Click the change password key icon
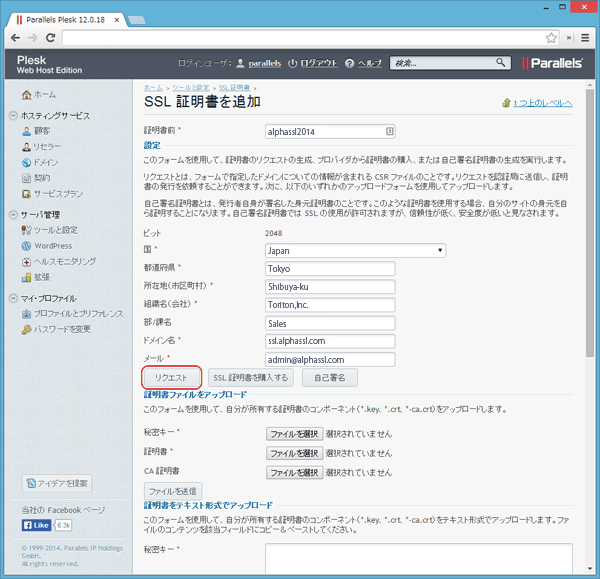Screen dimensions: 600x579 26,329
